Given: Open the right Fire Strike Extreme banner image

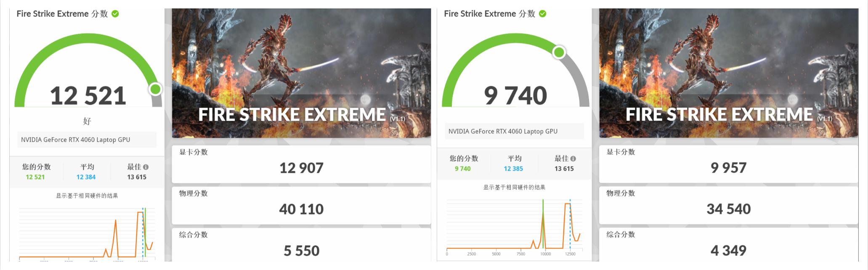Looking at the screenshot, I should [x=728, y=73].
